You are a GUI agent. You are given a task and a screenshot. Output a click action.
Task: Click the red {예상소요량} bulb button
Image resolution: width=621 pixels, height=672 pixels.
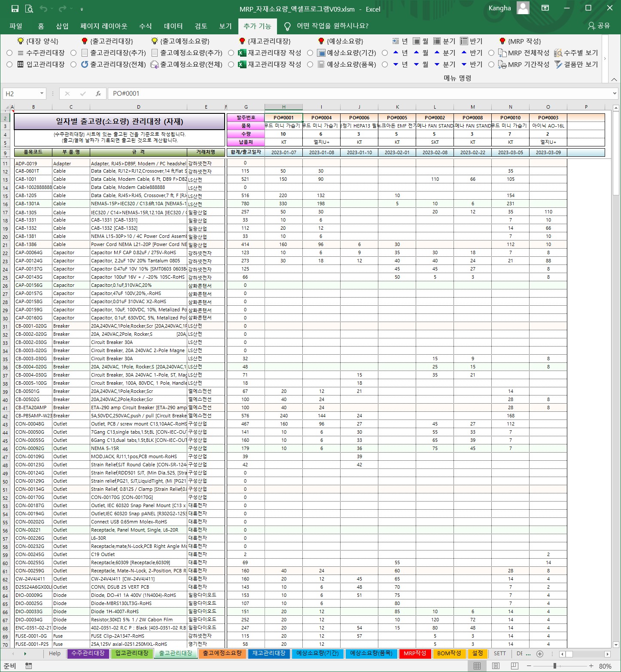click(x=341, y=41)
